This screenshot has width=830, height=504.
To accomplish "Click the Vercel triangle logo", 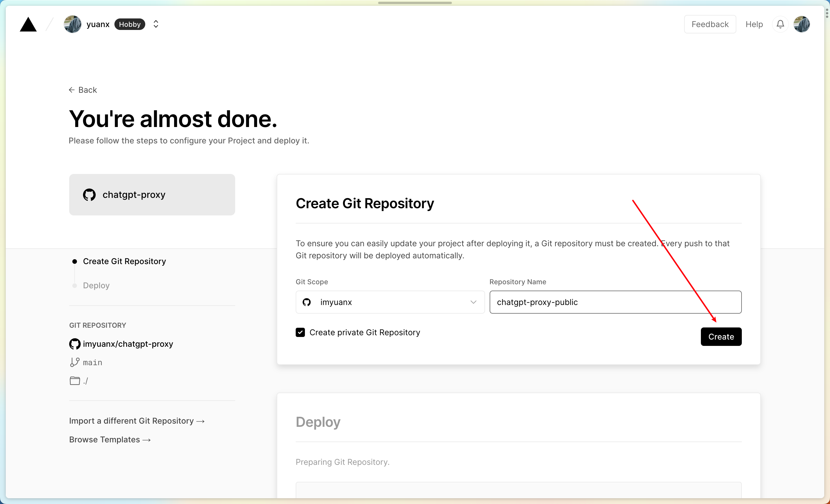I will pos(28,24).
